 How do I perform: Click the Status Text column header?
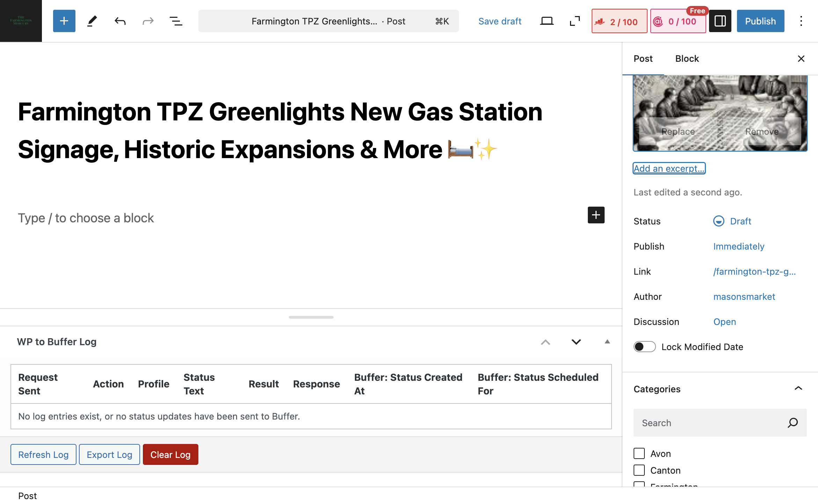point(199,384)
